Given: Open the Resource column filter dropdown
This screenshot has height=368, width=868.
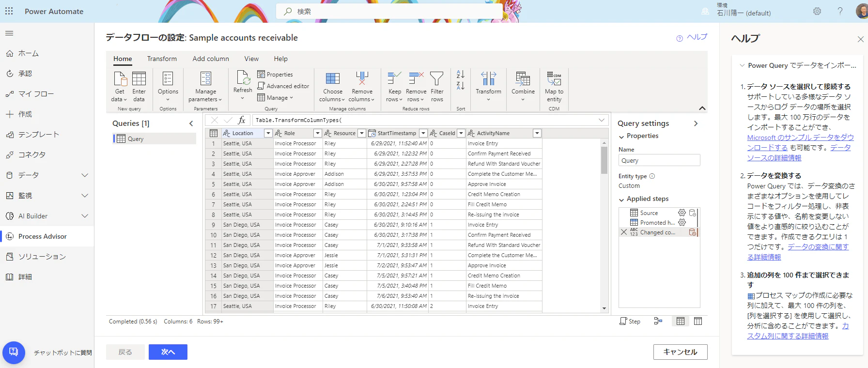Looking at the screenshot, I should pos(362,133).
